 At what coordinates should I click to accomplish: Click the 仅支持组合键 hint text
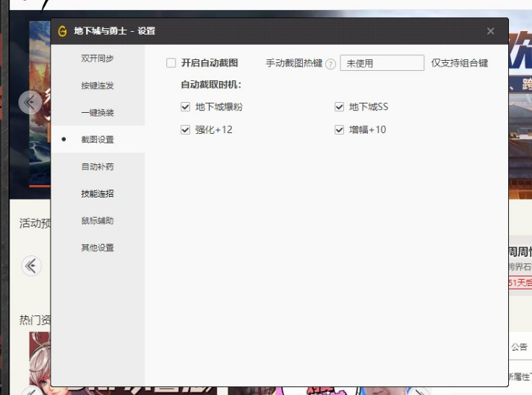click(x=460, y=63)
